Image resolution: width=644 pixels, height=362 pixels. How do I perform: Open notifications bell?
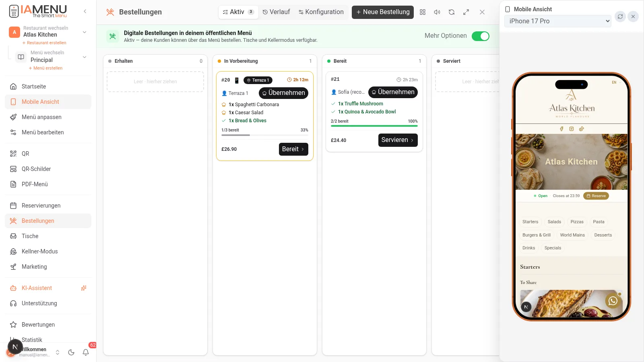(86, 352)
